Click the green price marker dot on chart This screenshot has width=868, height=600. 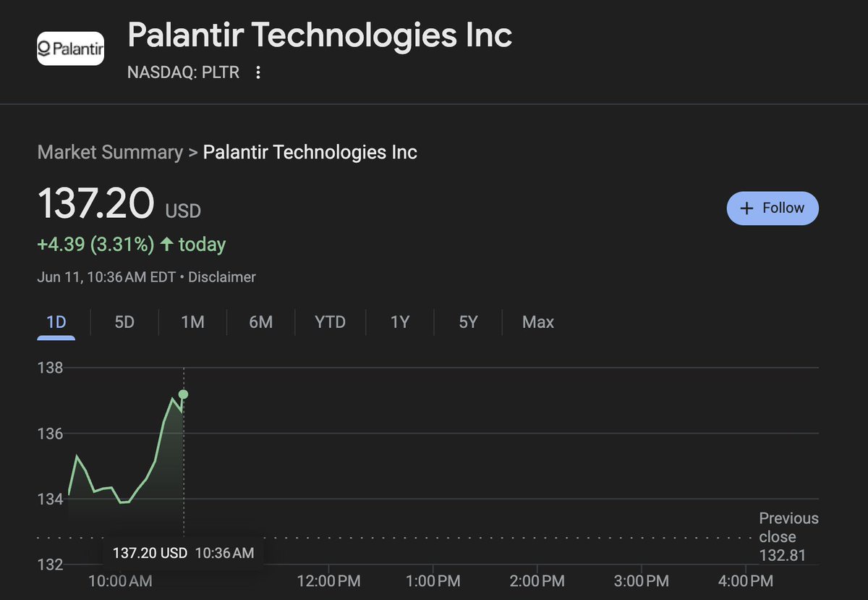point(183,394)
